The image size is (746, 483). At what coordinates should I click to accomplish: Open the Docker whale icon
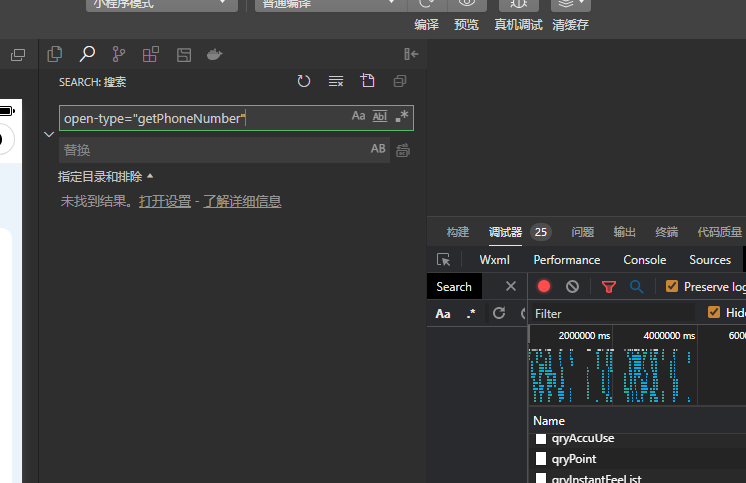coord(215,54)
